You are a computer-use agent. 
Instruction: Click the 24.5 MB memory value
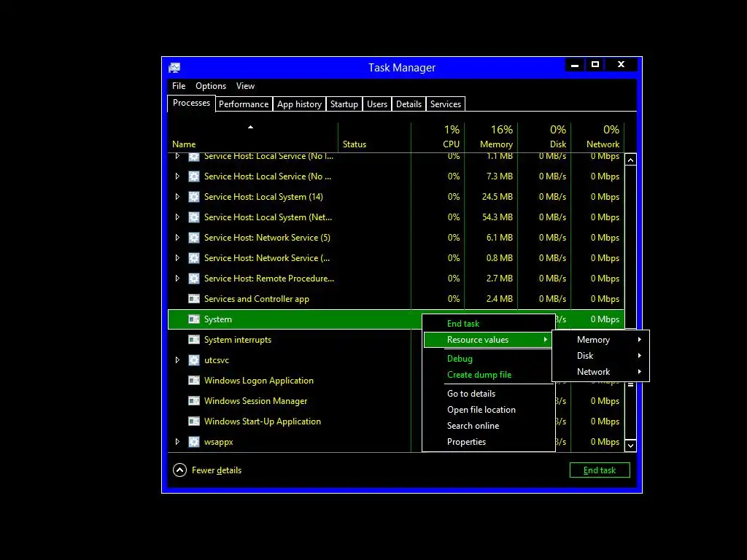click(498, 197)
